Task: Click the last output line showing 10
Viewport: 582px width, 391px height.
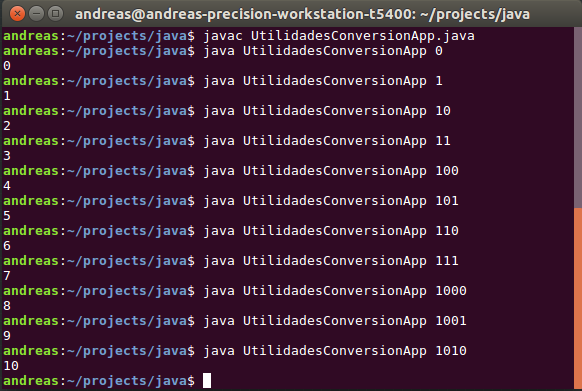Action: click(11, 366)
